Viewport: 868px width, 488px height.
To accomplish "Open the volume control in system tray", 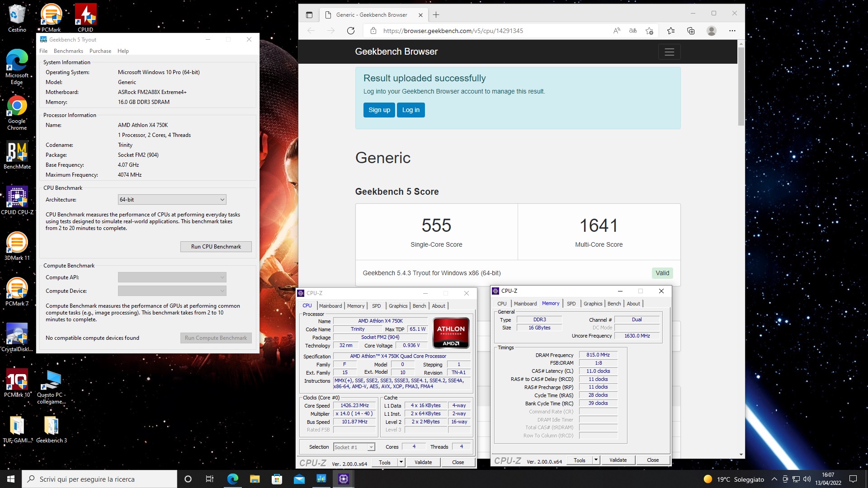I will coord(807,479).
